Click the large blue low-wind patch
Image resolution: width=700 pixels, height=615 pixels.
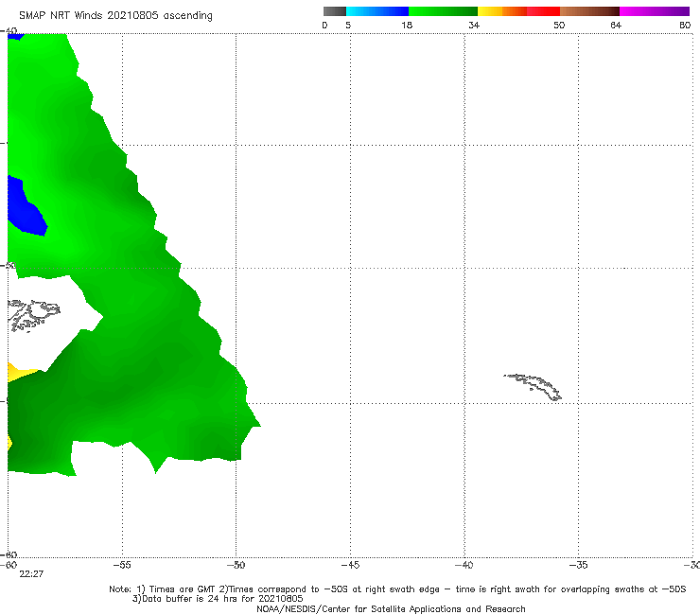26,207
